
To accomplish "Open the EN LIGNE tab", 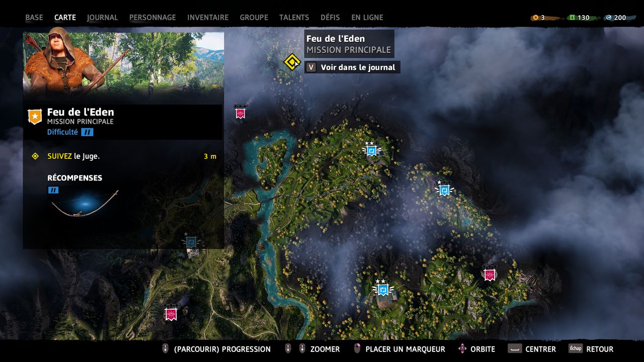I will 367,17.
